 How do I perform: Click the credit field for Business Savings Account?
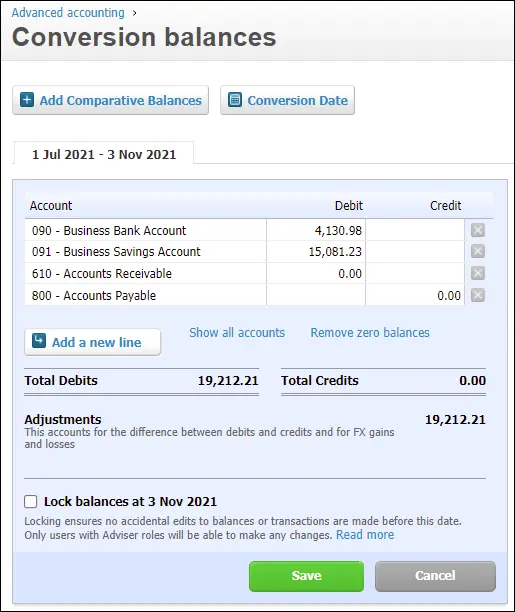pyautogui.click(x=415, y=252)
